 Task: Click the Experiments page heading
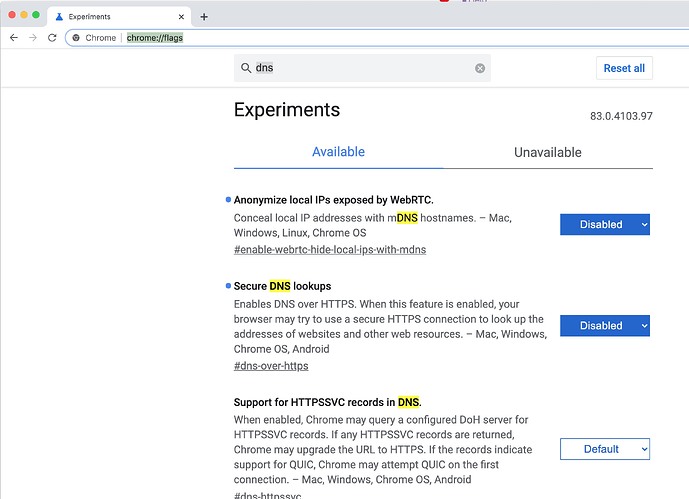coord(287,110)
